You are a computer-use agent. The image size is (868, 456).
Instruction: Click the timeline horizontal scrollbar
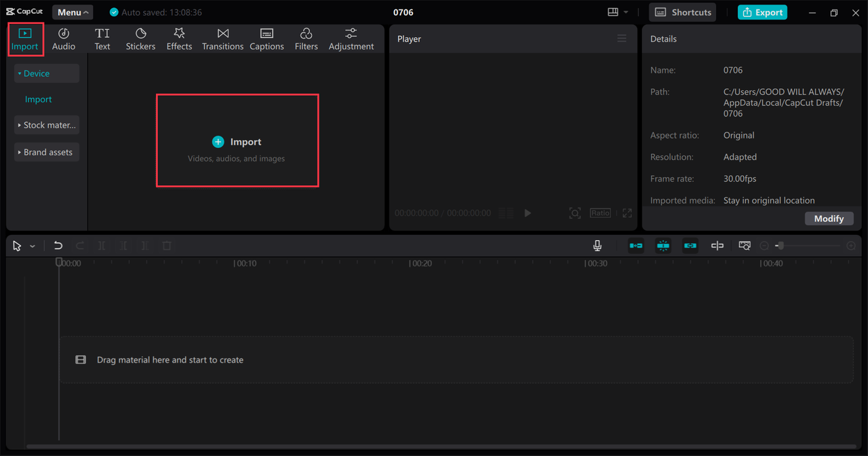coord(441,446)
